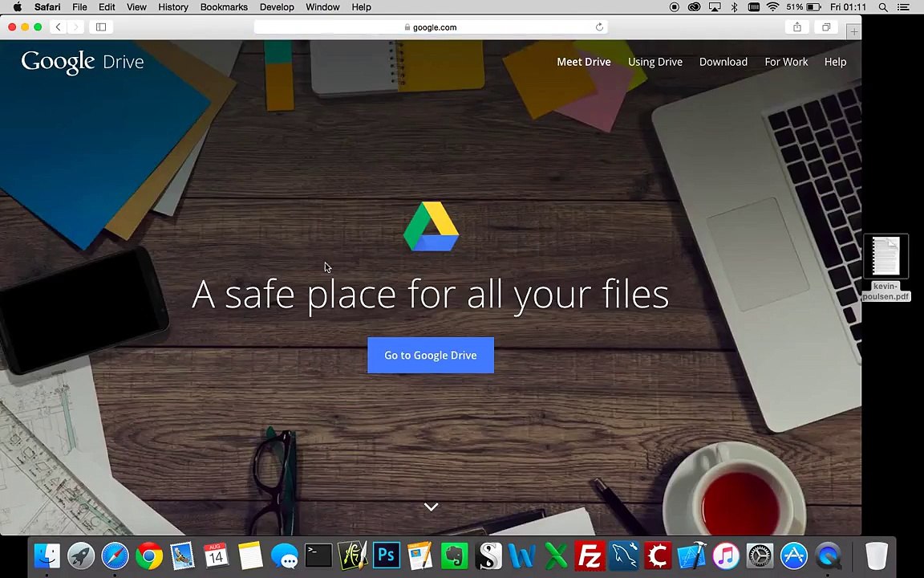Open the Mail stamp icon in Dock
The height and width of the screenshot is (578, 924).
183,556
